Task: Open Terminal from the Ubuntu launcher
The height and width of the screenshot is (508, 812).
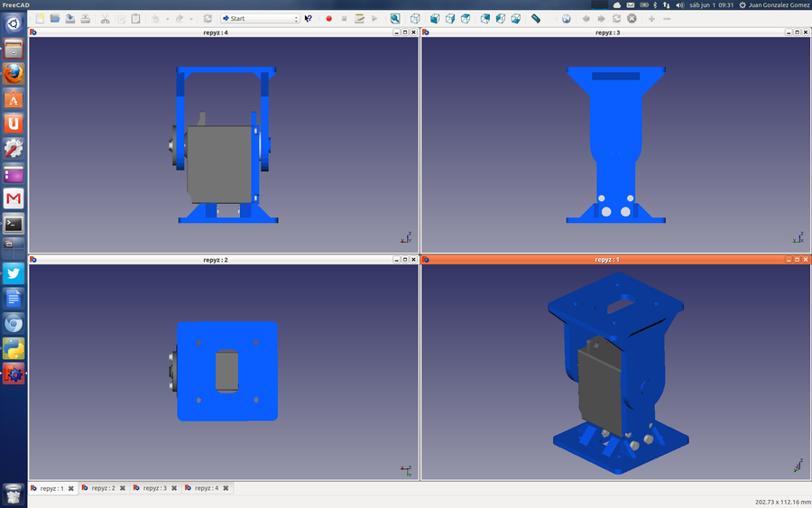Action: point(13,224)
